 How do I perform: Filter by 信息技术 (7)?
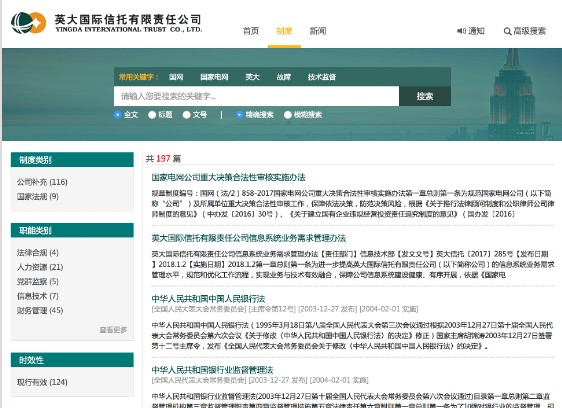38,296
